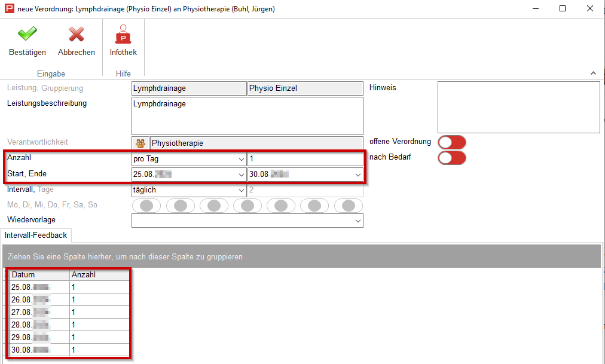
Task: Click the app logo in title bar
Action: point(9,9)
